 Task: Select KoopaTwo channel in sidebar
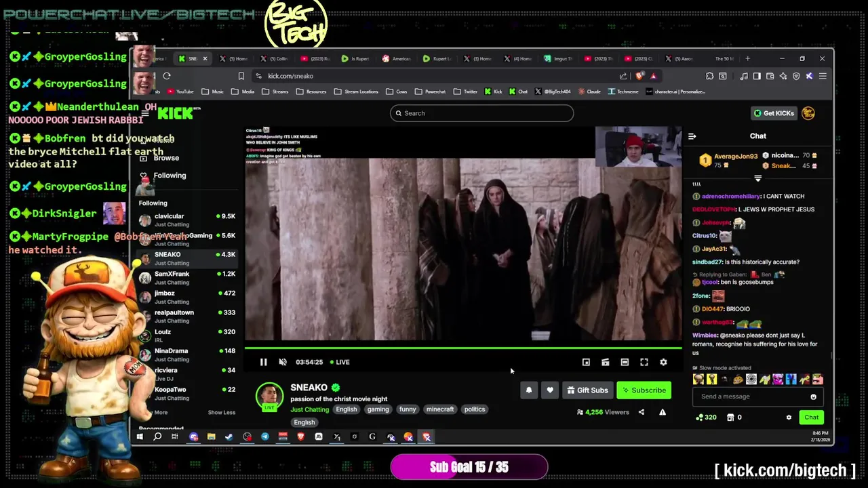pos(187,393)
